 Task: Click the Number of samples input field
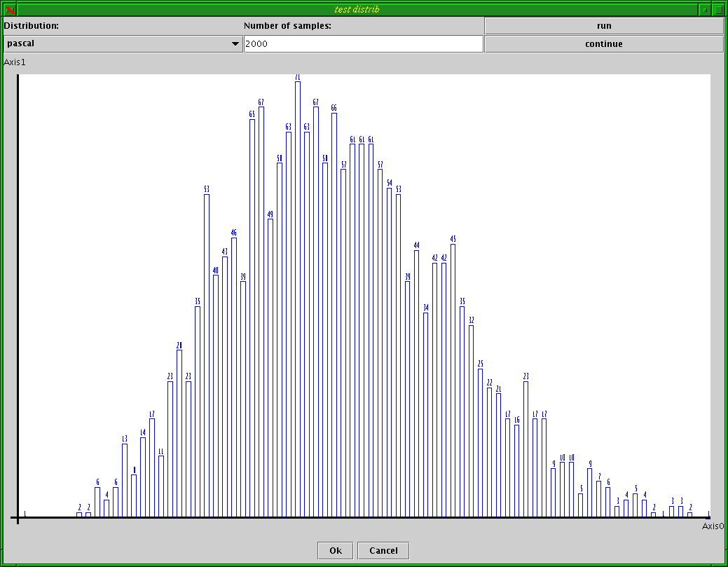pos(363,43)
